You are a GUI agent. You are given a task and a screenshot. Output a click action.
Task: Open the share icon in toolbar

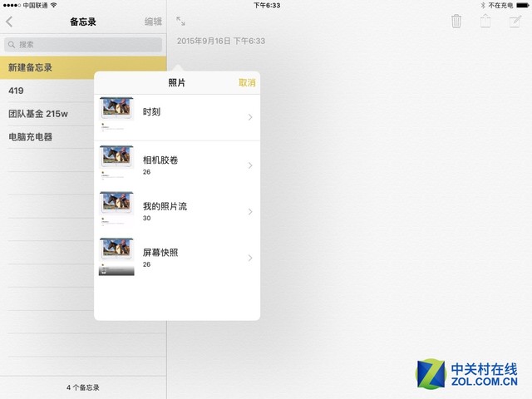tap(485, 21)
